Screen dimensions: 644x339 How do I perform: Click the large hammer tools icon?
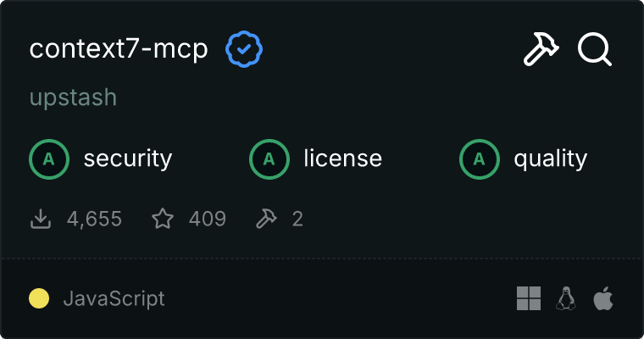pyautogui.click(x=541, y=49)
